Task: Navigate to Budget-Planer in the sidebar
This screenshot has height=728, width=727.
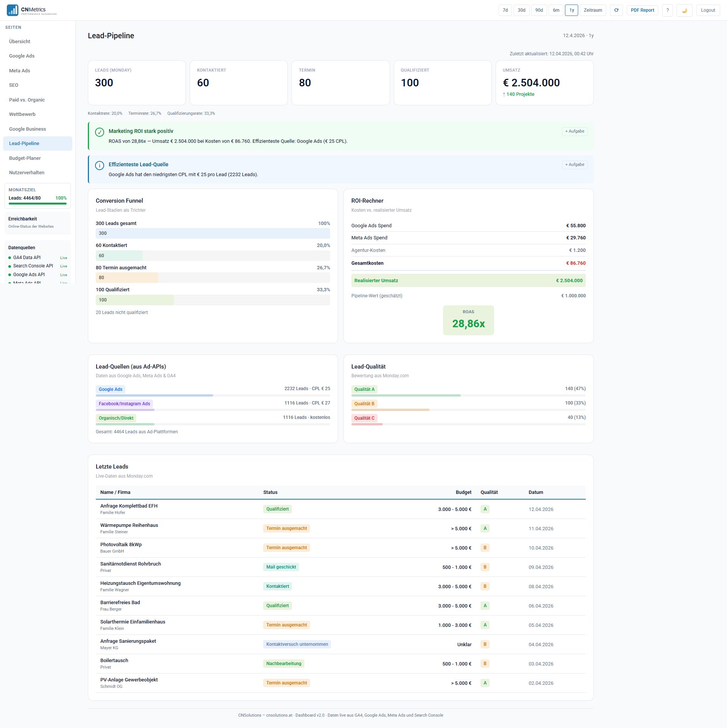Action: (25, 158)
